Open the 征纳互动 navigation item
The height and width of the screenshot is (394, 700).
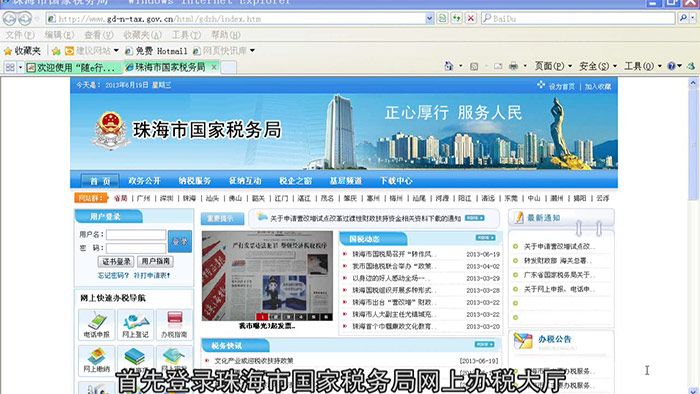point(245,181)
